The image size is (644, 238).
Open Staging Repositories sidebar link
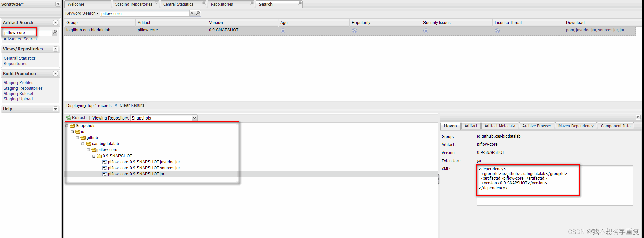pyautogui.click(x=23, y=88)
